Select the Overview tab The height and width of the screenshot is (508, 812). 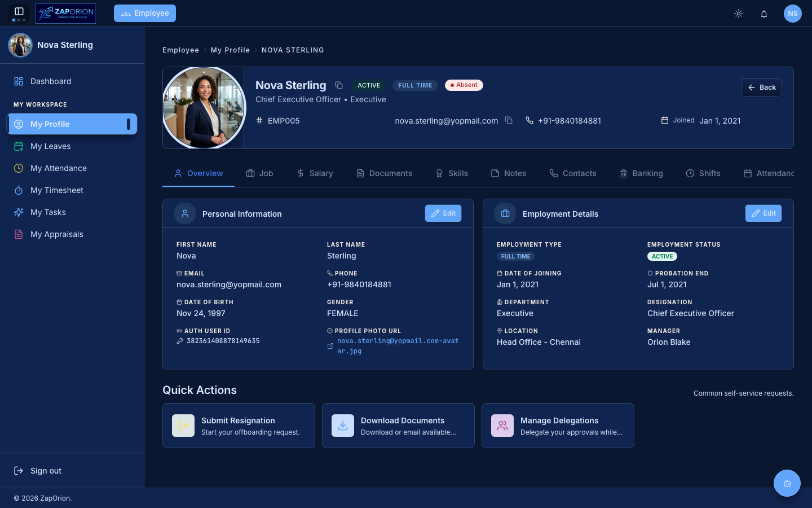[x=198, y=173]
